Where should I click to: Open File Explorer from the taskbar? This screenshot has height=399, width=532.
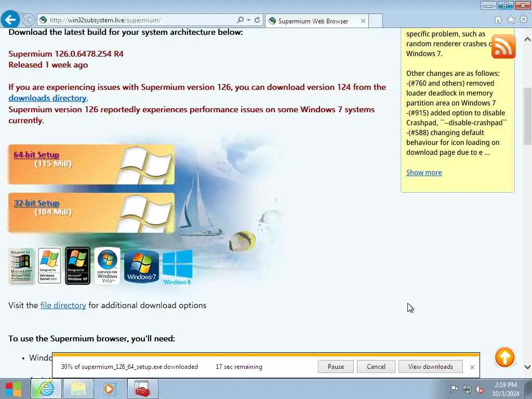pyautogui.click(x=78, y=389)
